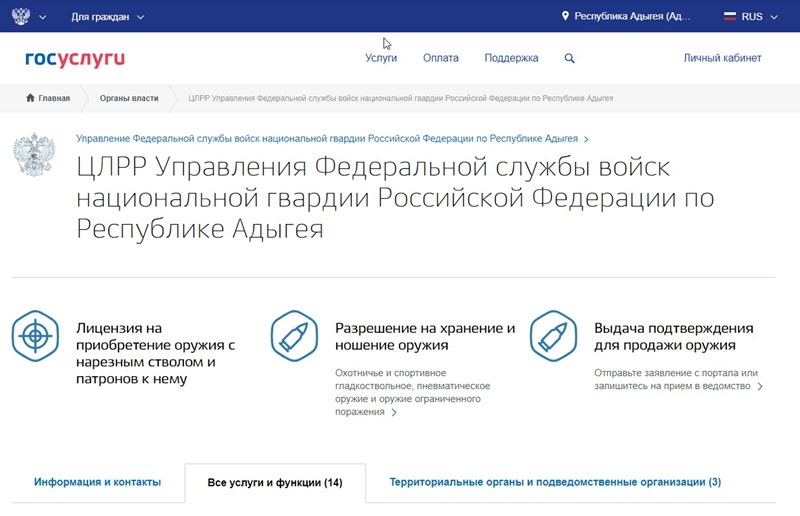Screen dimensions: 800x516
Task: Click Органы власти breadcrumb
Action: (129, 99)
